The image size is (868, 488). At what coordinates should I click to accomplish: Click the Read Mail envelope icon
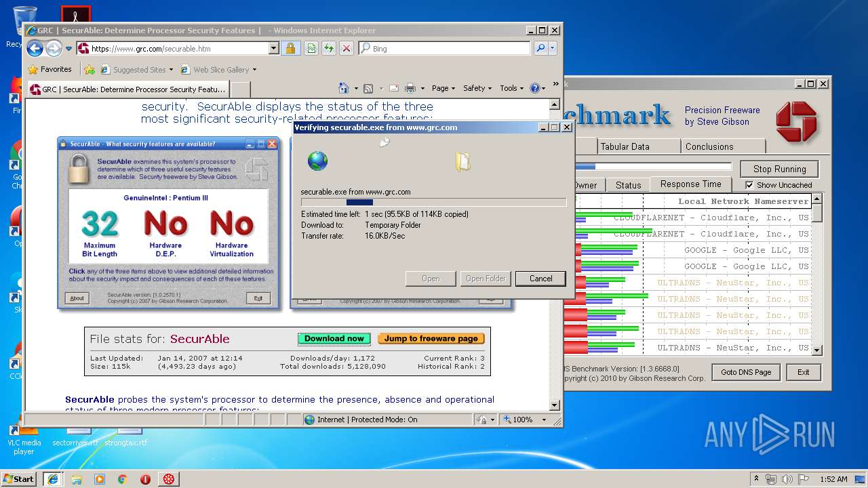[x=394, y=88]
